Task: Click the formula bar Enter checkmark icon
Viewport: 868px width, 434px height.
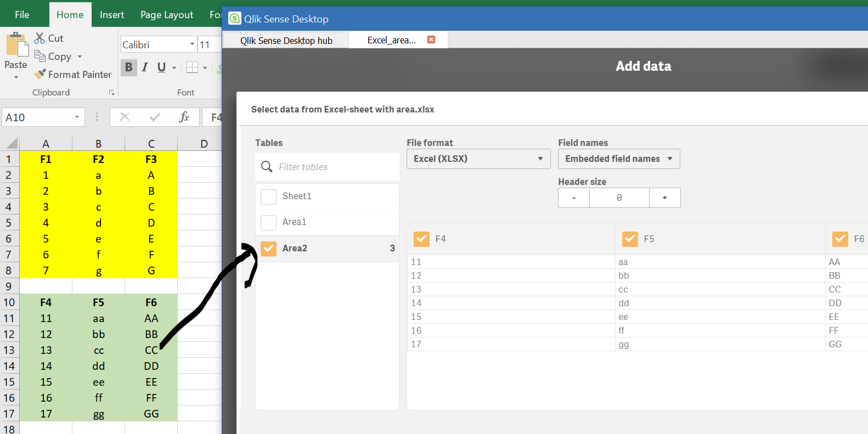Action: click(155, 117)
